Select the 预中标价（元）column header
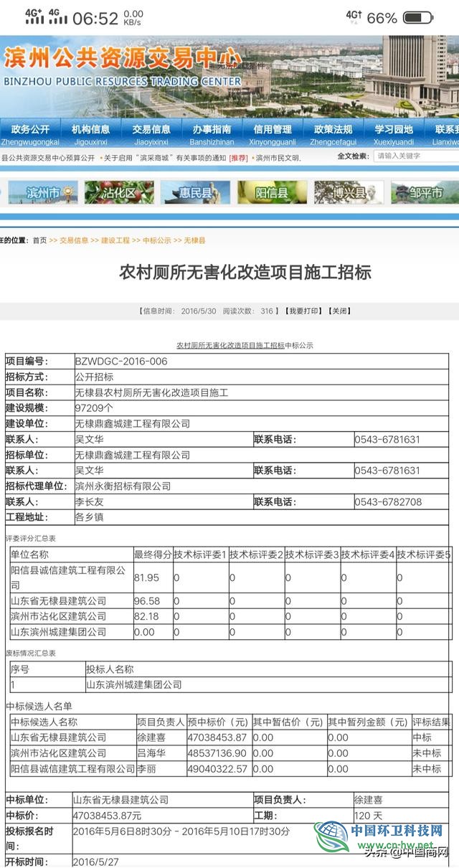 tap(218, 722)
